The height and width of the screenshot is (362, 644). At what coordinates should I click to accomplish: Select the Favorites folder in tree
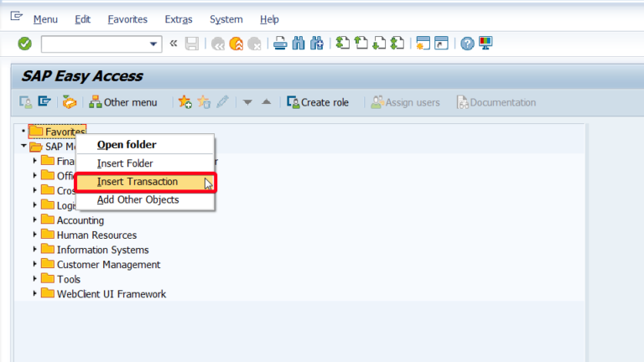(57, 132)
